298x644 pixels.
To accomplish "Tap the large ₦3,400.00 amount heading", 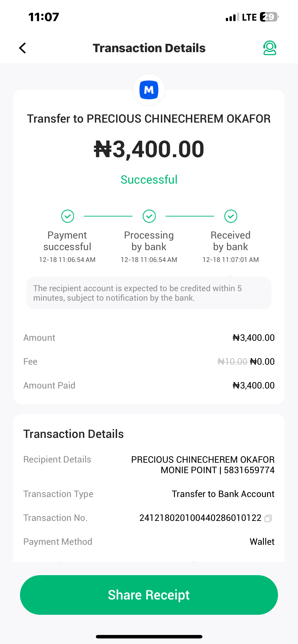I will tap(149, 149).
